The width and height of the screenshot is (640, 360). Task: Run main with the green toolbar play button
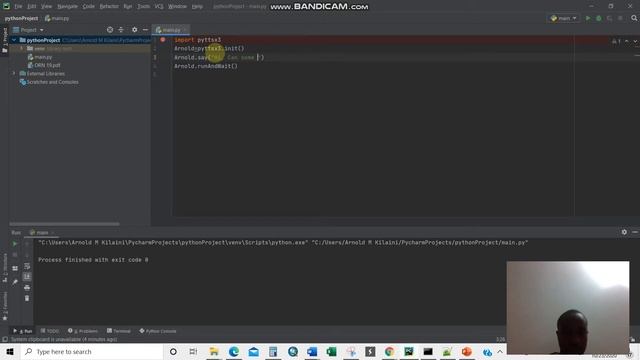(x=588, y=18)
